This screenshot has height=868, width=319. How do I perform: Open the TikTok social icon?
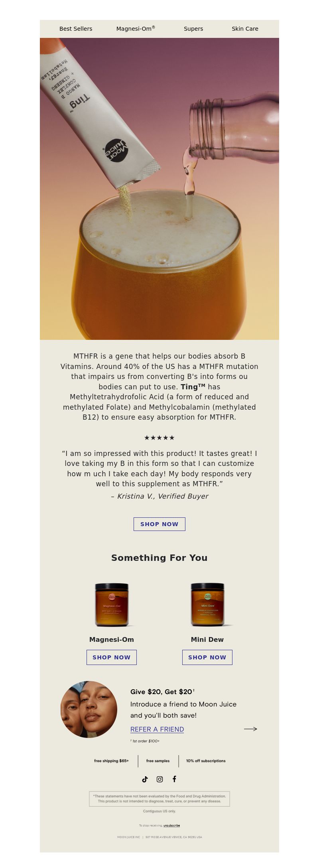[x=145, y=779]
